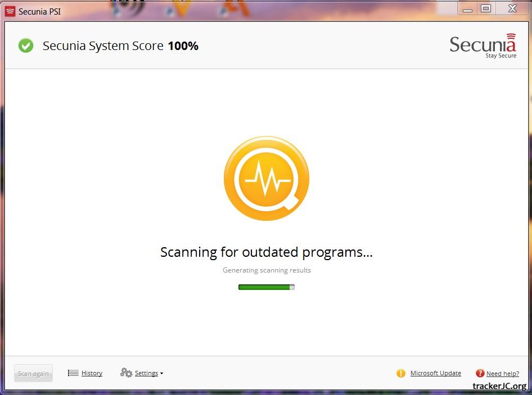Minimize the Secunia PSI window
Viewport: 532px width, 395px height.
467,9
